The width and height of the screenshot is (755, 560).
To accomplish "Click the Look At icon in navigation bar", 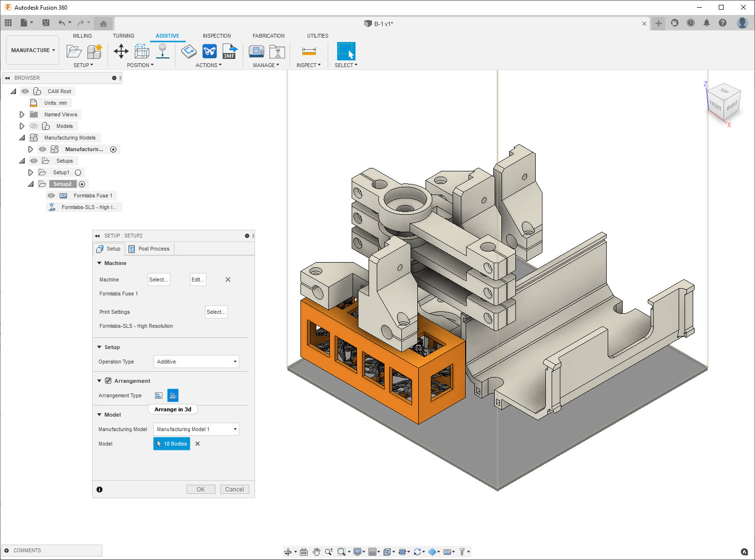I will (x=304, y=551).
